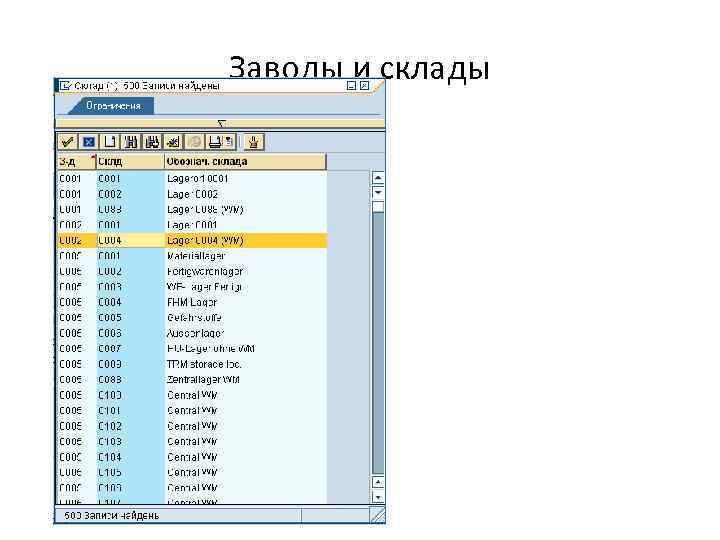Screen dimensions: 720x540
Task: Cancel using the blue X toolbar icon
Action: coord(89,142)
